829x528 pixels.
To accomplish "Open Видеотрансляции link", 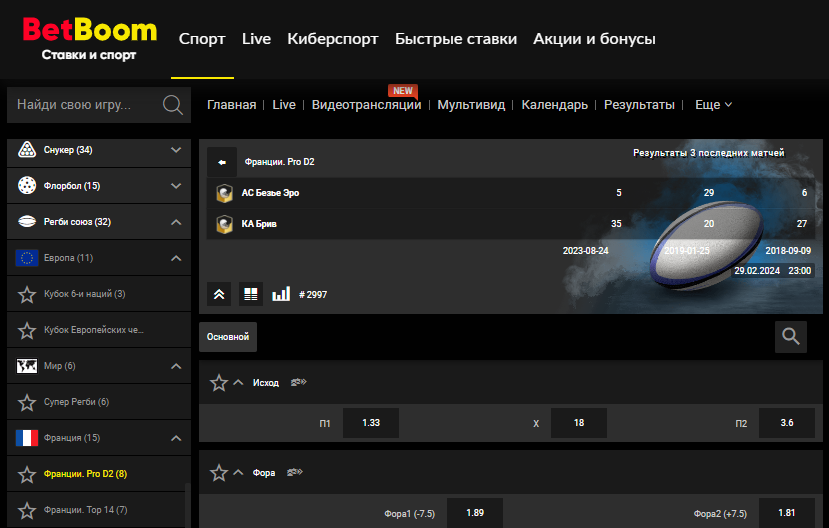I will click(366, 105).
